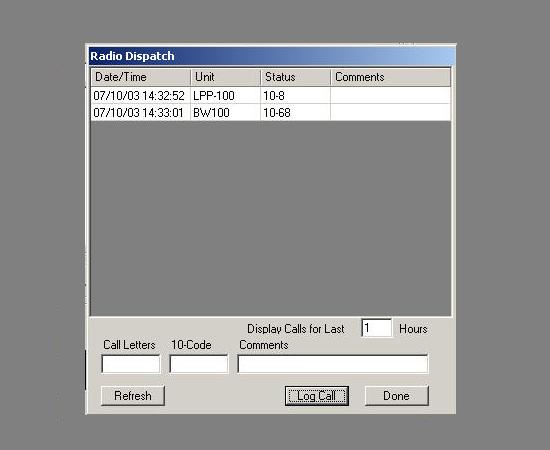Sort by Date/Time column header
Screen dimensions: 550x450
click(x=141, y=77)
